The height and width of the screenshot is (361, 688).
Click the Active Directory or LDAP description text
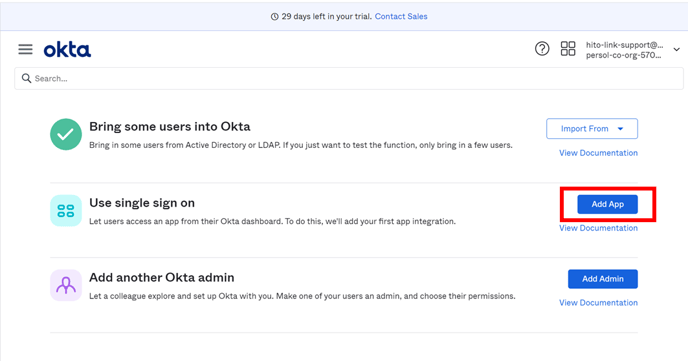coord(301,145)
